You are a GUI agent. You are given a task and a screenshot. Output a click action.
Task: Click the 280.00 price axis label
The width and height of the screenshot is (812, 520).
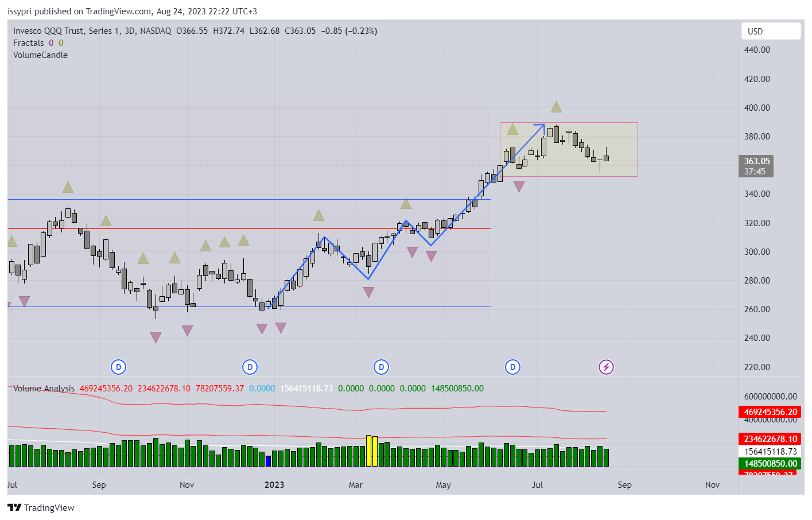coord(757,280)
